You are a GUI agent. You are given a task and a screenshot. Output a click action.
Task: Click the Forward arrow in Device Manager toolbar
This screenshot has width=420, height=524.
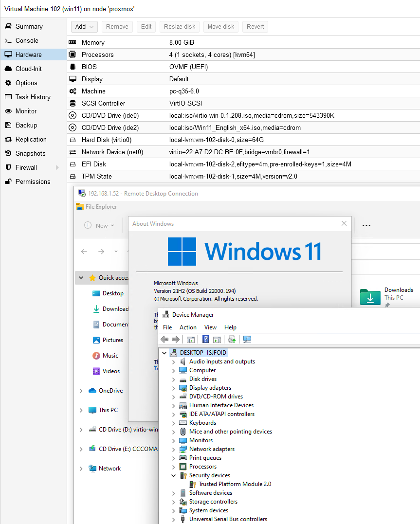click(x=176, y=340)
